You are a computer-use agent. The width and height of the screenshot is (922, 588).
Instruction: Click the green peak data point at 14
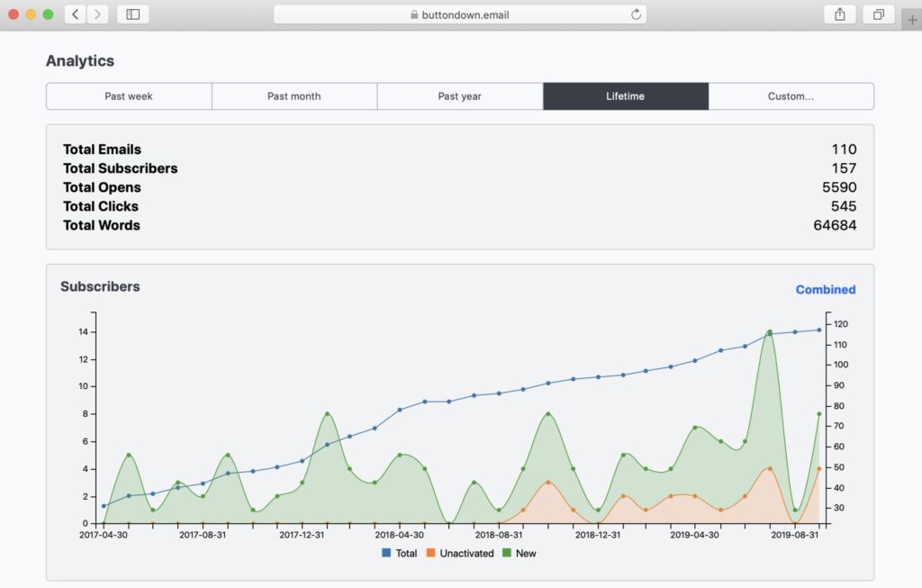pos(770,332)
